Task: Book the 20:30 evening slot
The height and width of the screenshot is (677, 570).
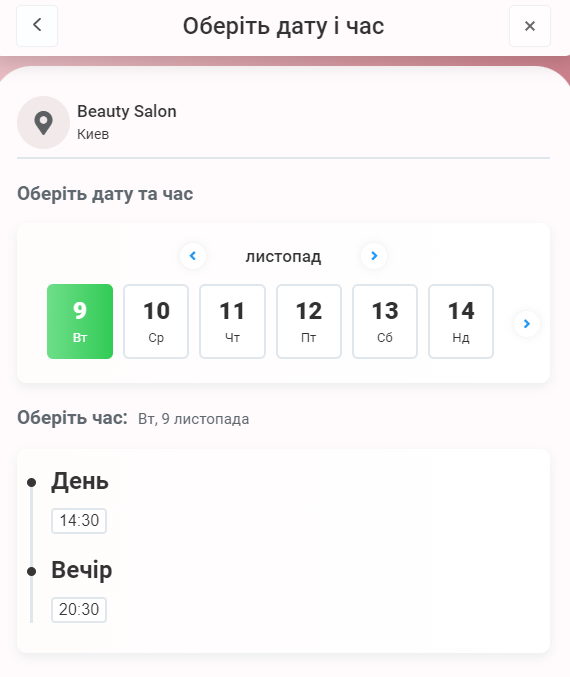Action: 79,610
